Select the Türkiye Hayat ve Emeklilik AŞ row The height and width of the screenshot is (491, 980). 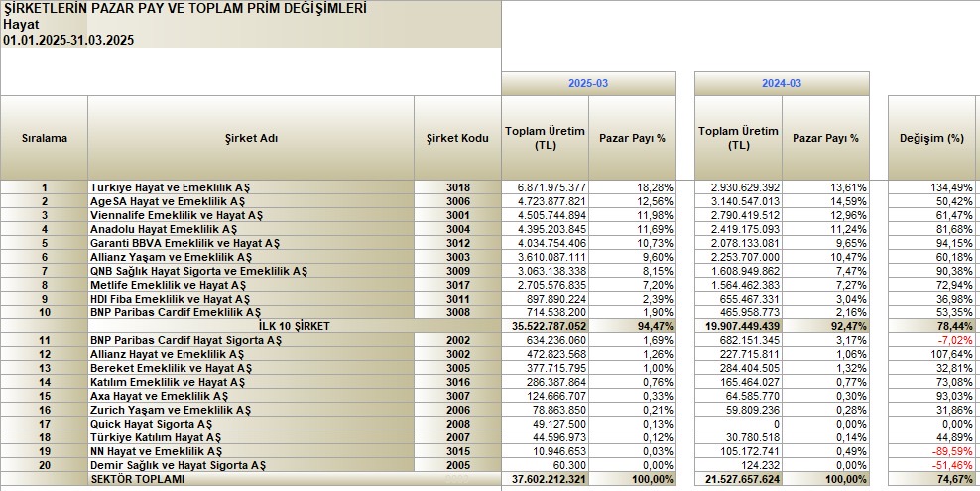pos(490,187)
